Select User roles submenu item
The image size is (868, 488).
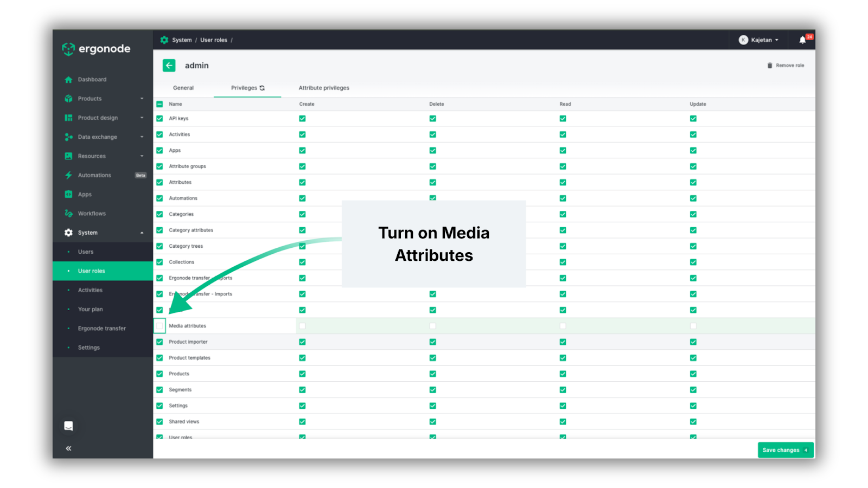103,271
